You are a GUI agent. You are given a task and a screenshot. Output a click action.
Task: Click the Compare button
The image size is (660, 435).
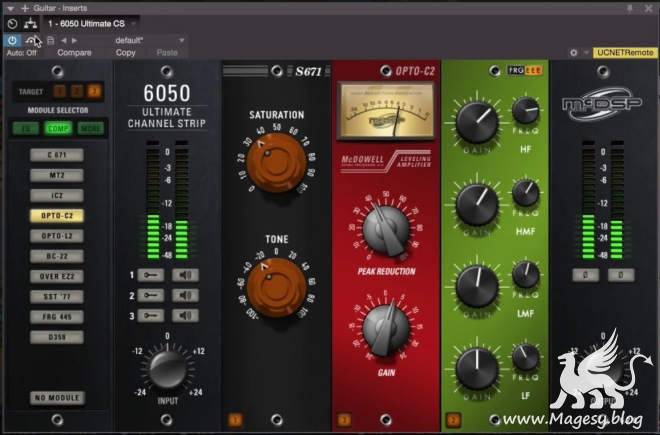point(75,53)
